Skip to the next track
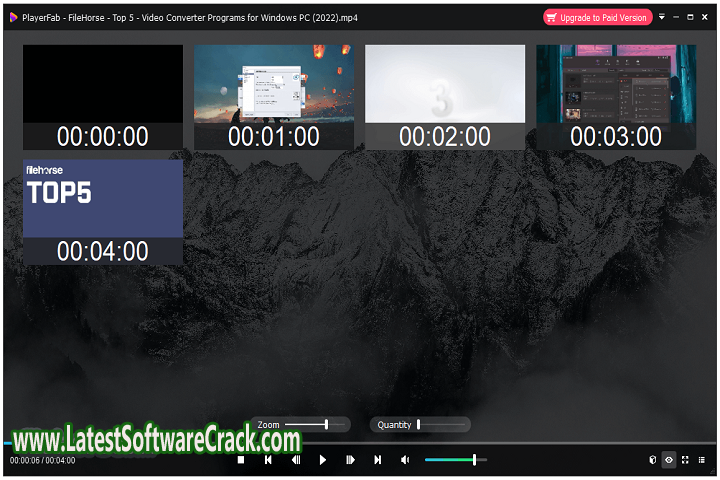Screen dimensions: 720x480 377,460
